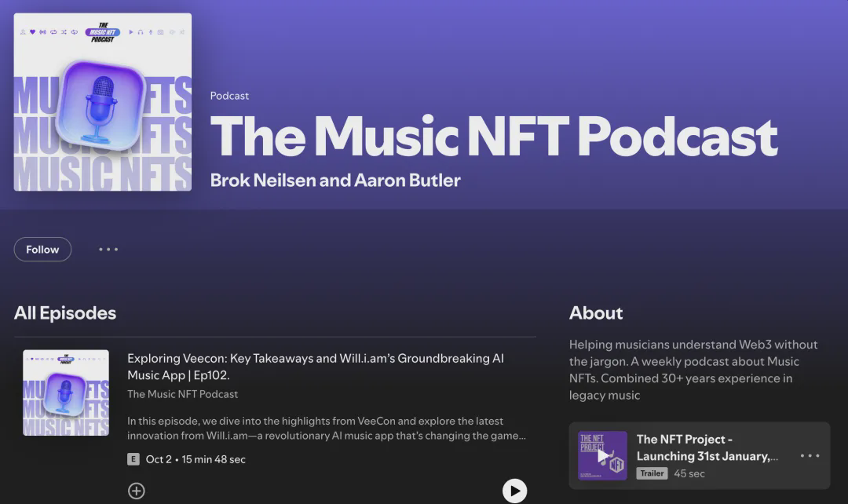Open the Exploring Veecon episode title
The image size is (848, 504).
(x=316, y=367)
